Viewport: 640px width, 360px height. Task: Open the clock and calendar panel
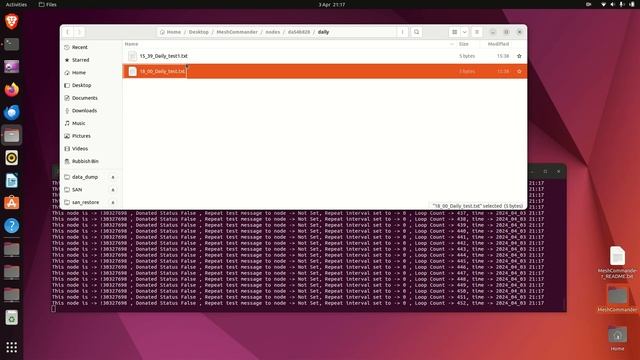coord(331,4)
